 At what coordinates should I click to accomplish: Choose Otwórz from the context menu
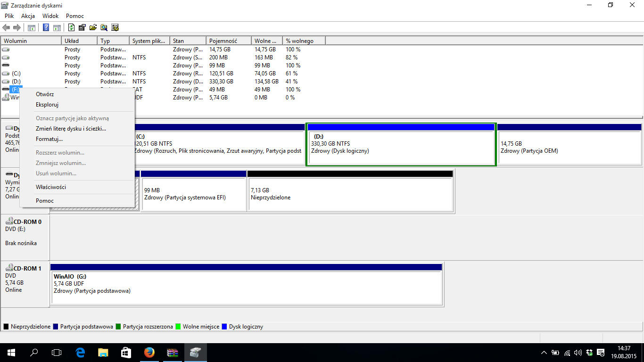[x=77, y=94]
